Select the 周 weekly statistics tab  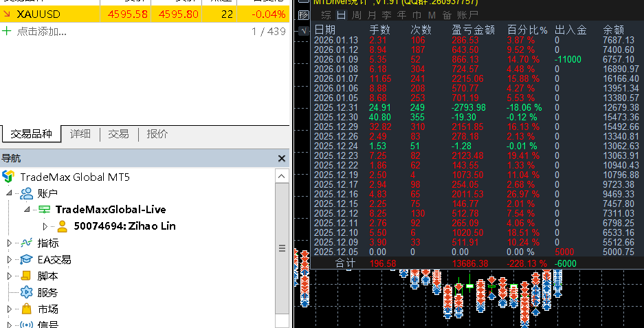coord(357,15)
